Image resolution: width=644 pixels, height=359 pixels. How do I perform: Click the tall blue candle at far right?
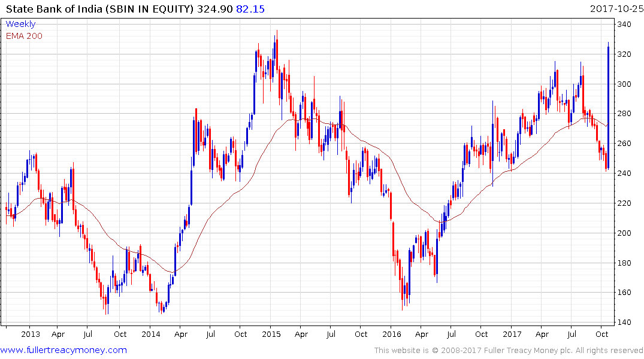608,107
